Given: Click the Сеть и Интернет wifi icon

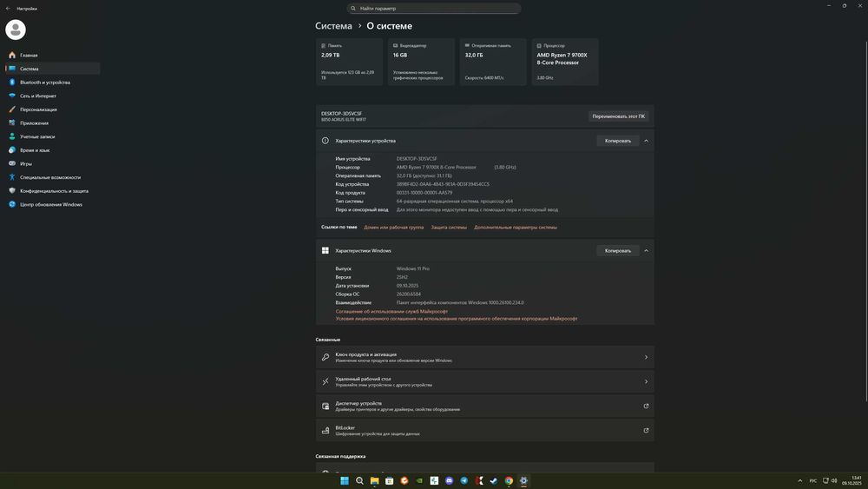Looking at the screenshot, I should pos(12,96).
